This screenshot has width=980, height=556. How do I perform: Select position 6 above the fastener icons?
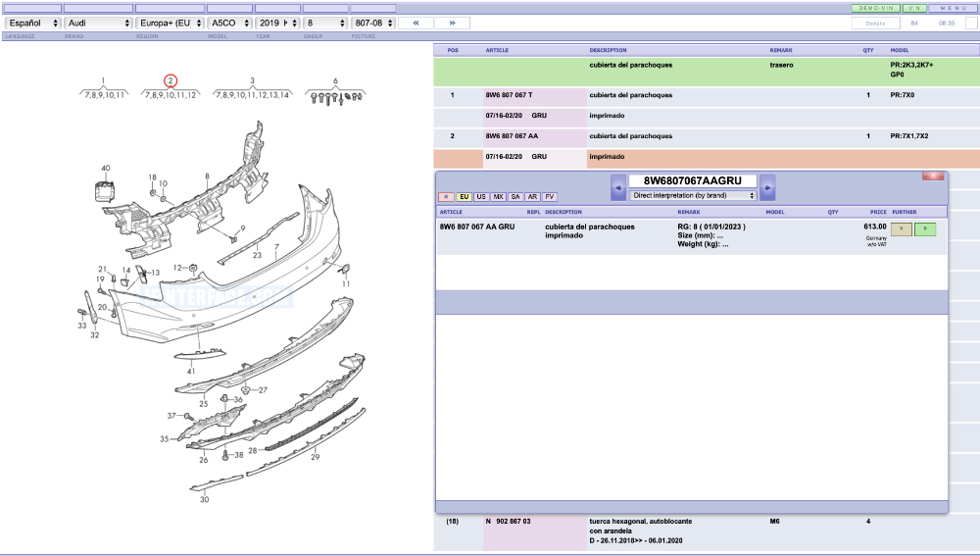[335, 81]
